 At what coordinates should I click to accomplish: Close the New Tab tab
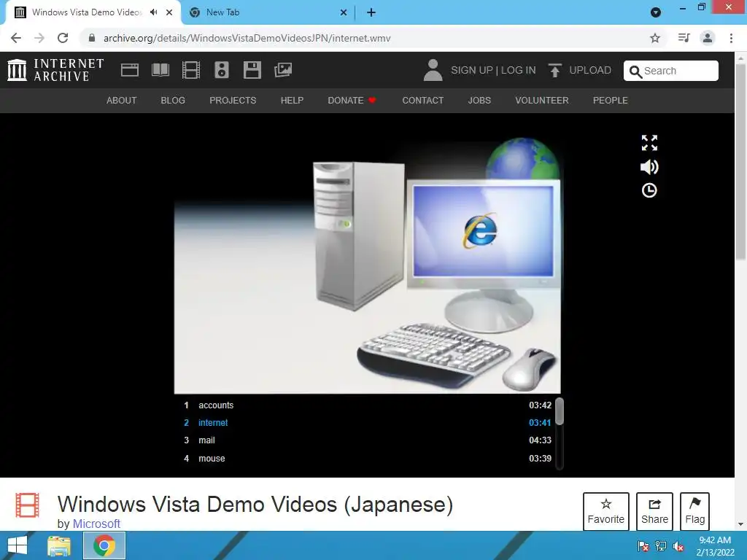[x=344, y=12]
